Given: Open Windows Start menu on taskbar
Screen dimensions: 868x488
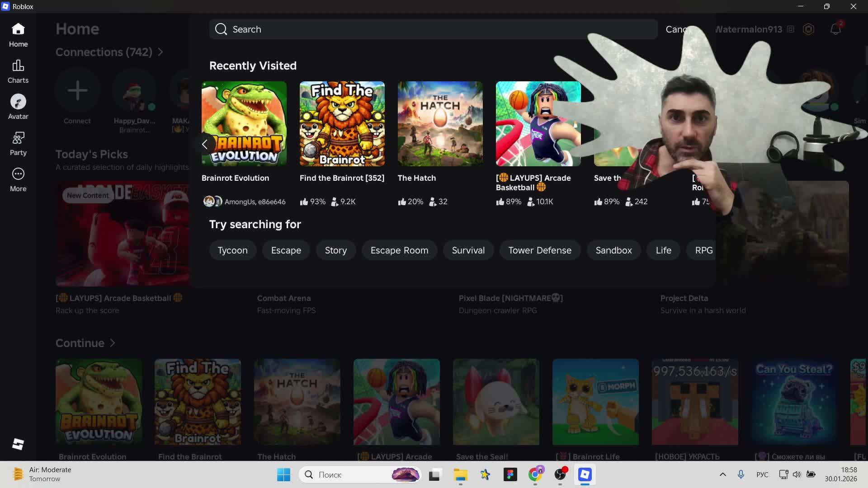Looking at the screenshot, I should (x=283, y=474).
